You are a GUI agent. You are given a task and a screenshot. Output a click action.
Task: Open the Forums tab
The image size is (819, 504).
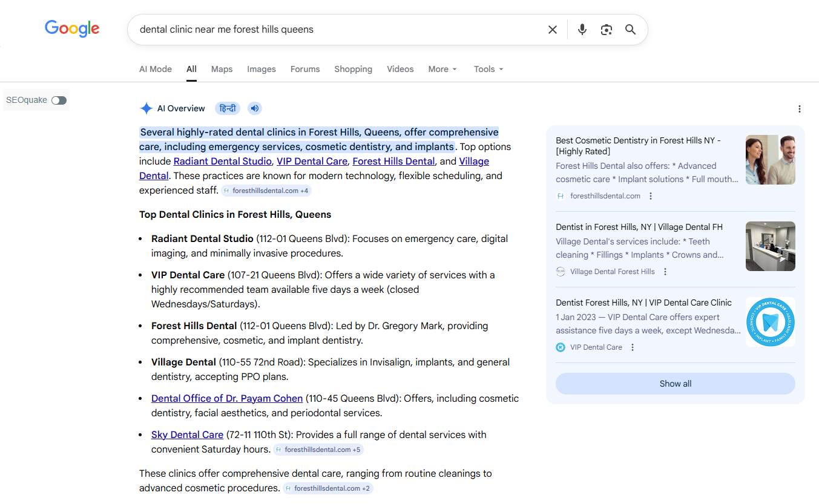[x=305, y=69]
